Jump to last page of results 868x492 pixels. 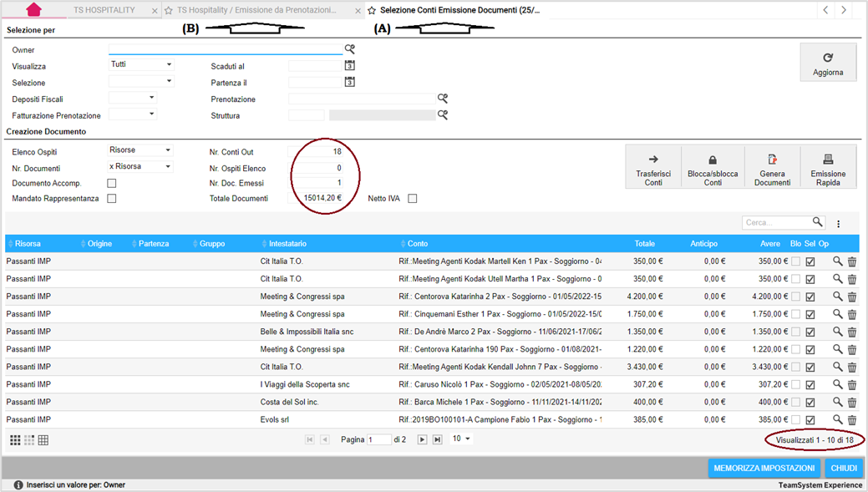[437, 439]
